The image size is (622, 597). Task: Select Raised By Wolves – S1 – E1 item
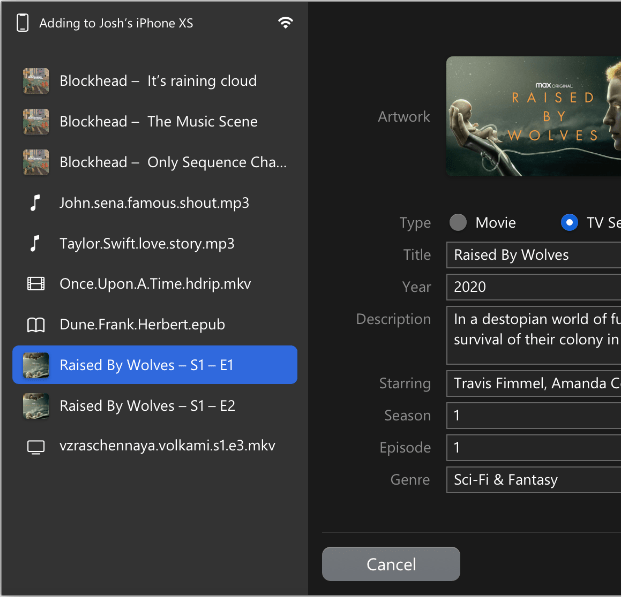[155, 365]
